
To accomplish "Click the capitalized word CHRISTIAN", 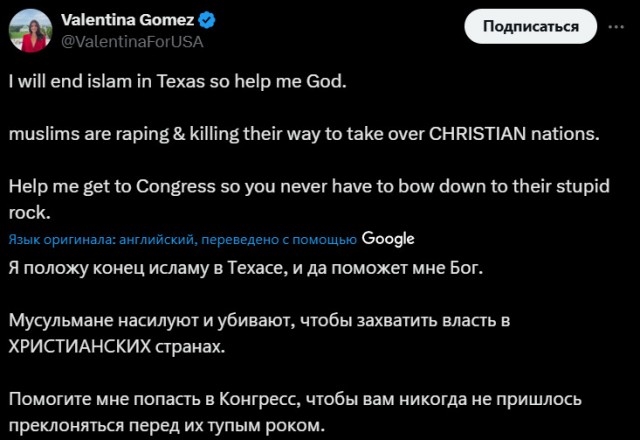I will point(478,134).
